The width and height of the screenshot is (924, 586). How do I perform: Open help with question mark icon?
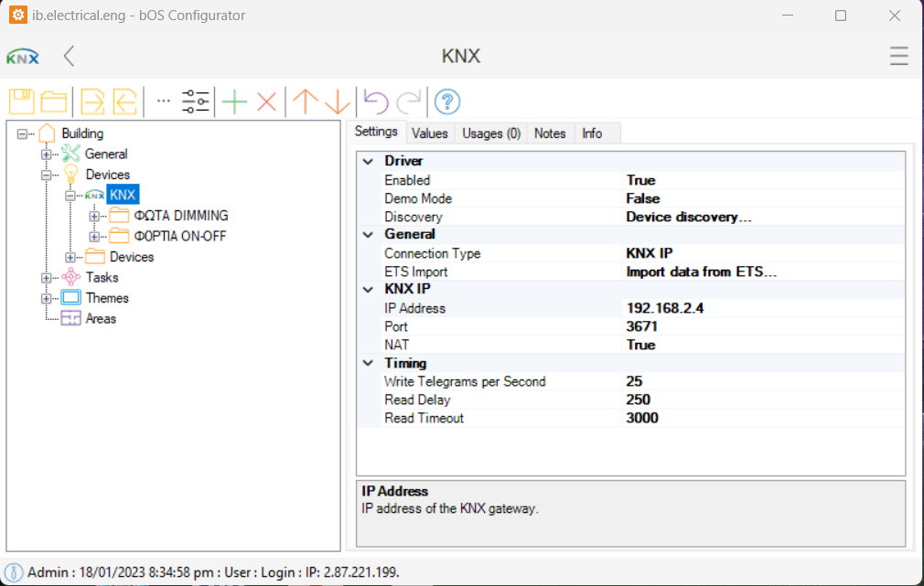[446, 101]
